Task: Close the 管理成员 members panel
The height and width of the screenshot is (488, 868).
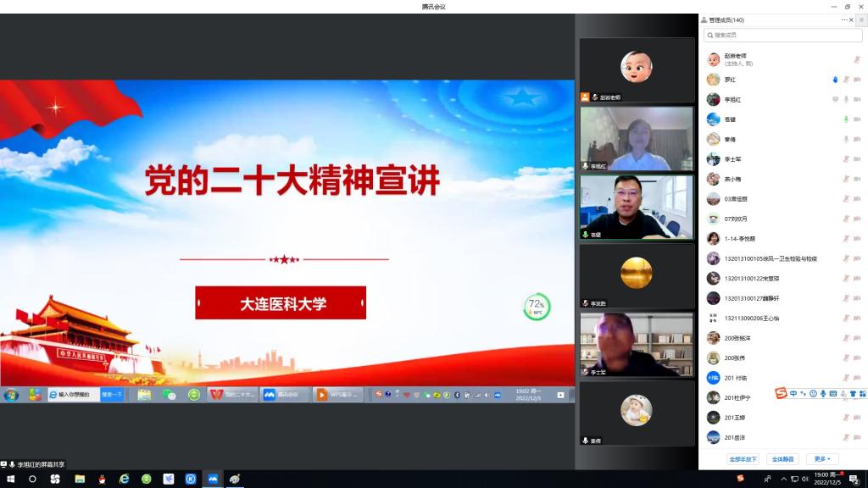Action: (x=851, y=20)
